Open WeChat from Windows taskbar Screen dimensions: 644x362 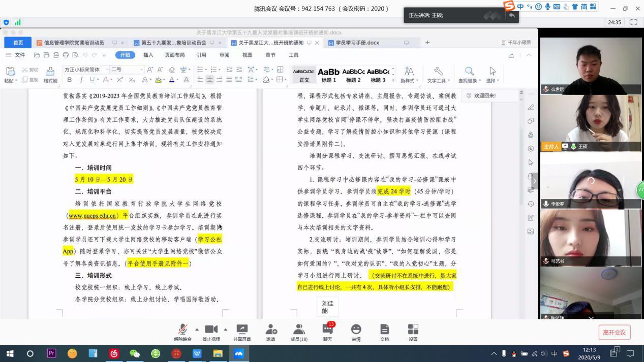point(134,353)
